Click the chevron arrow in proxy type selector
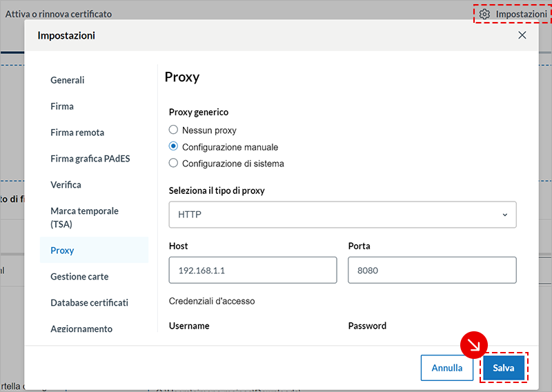The height and width of the screenshot is (392, 552). pos(504,215)
